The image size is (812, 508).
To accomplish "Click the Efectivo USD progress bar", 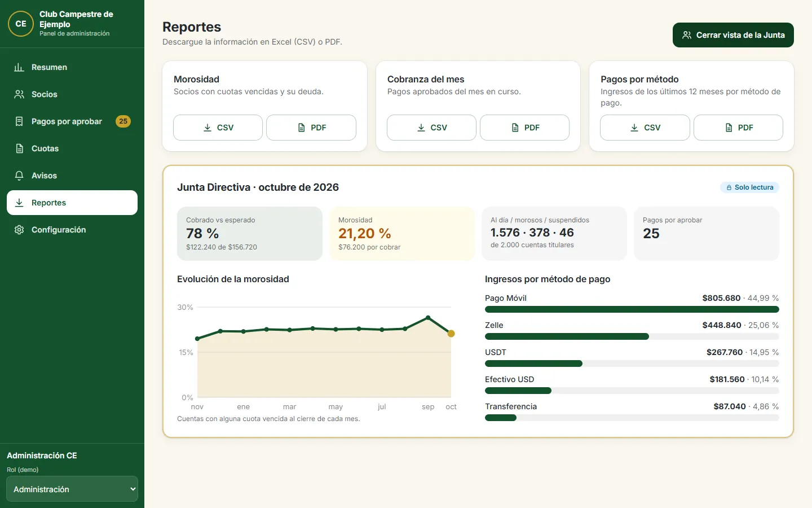I will click(x=632, y=391).
